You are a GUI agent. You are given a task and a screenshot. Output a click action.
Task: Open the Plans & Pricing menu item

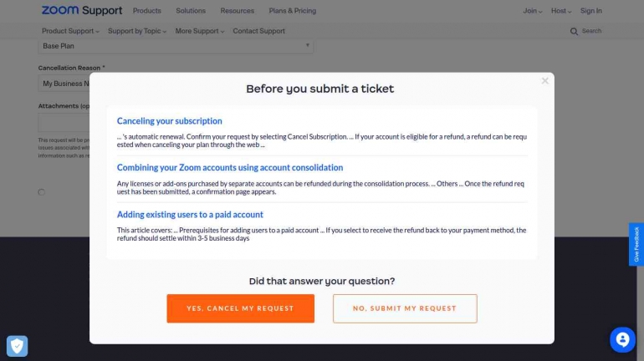click(293, 11)
